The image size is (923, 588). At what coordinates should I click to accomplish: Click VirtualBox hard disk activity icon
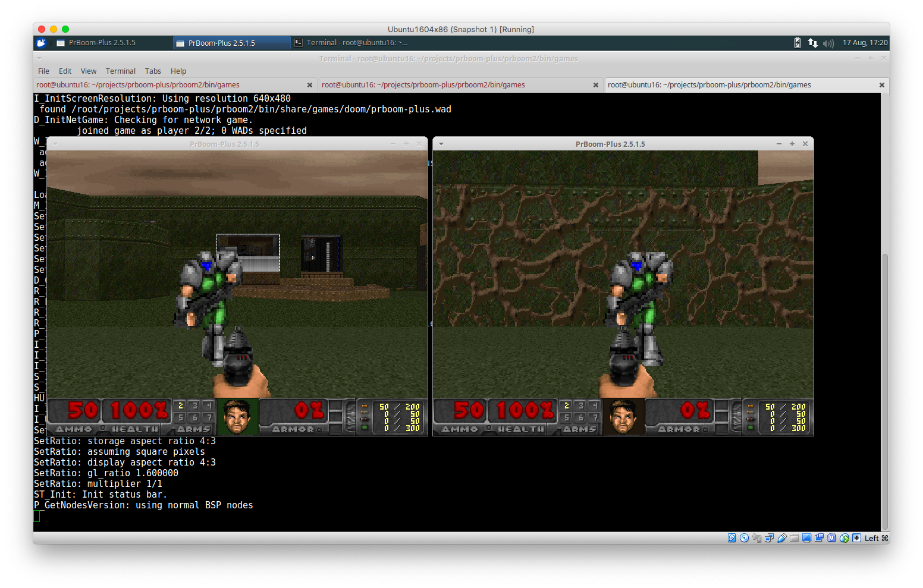click(x=732, y=538)
